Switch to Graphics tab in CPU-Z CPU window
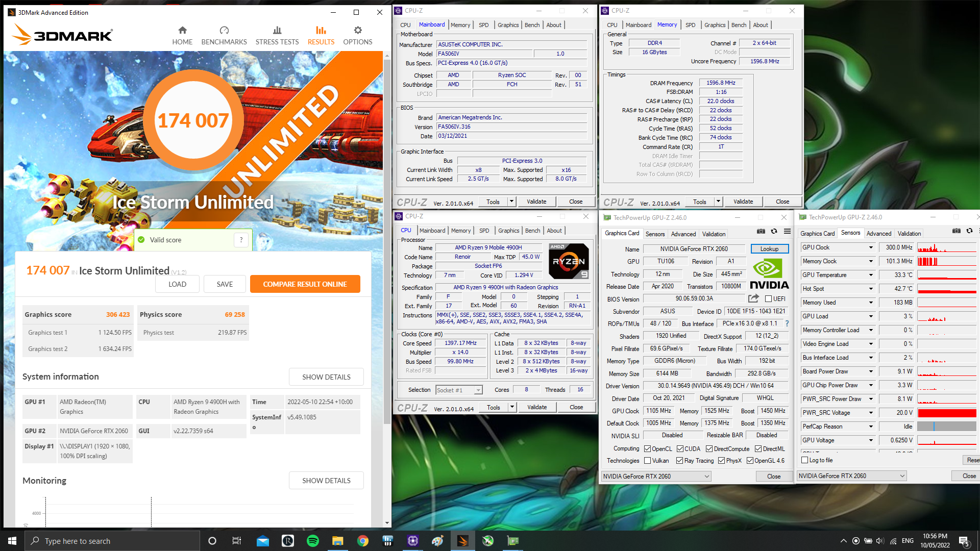 click(x=508, y=231)
